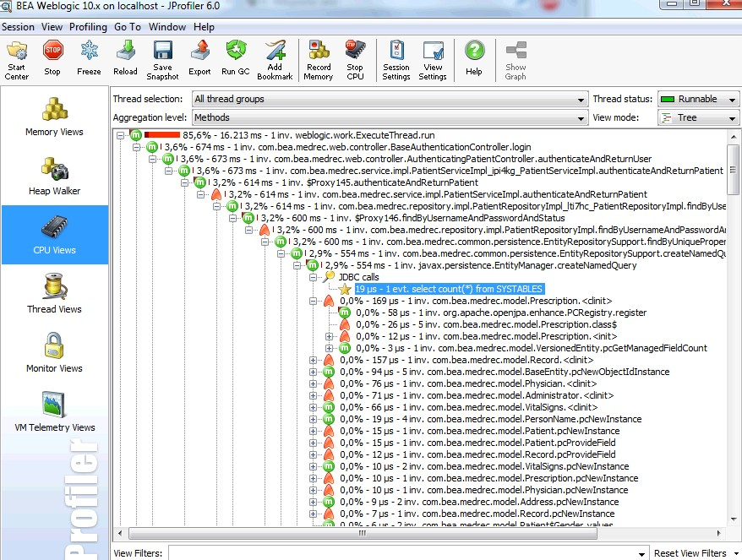Click method icon of ExecuteThread.run
The image size is (742, 560).
pos(136,135)
